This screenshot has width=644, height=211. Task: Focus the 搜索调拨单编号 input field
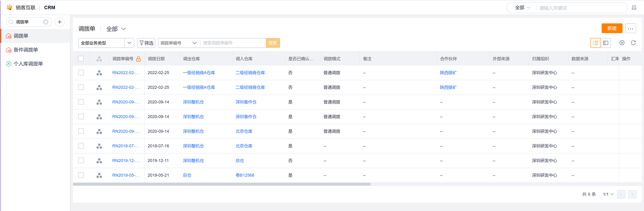[232, 43]
